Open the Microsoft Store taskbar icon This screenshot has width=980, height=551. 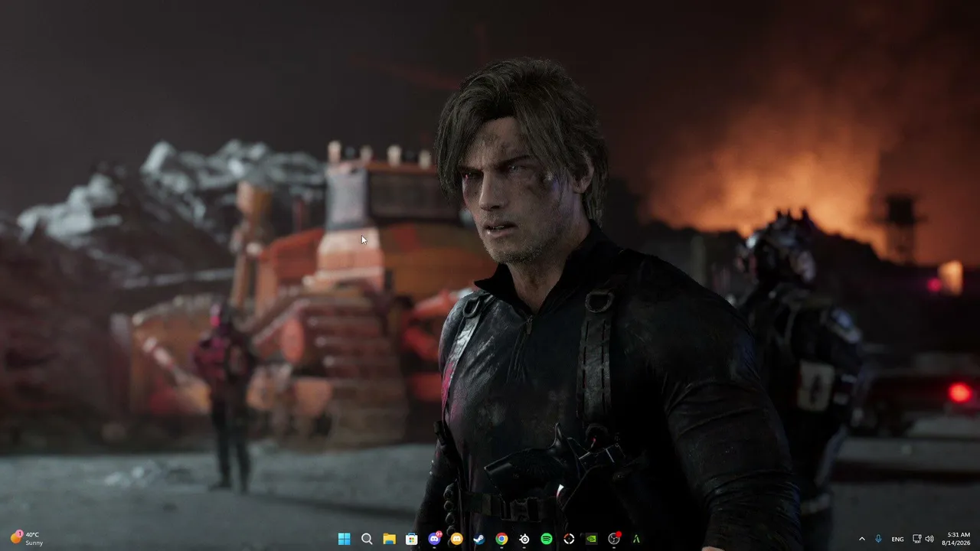coord(412,539)
